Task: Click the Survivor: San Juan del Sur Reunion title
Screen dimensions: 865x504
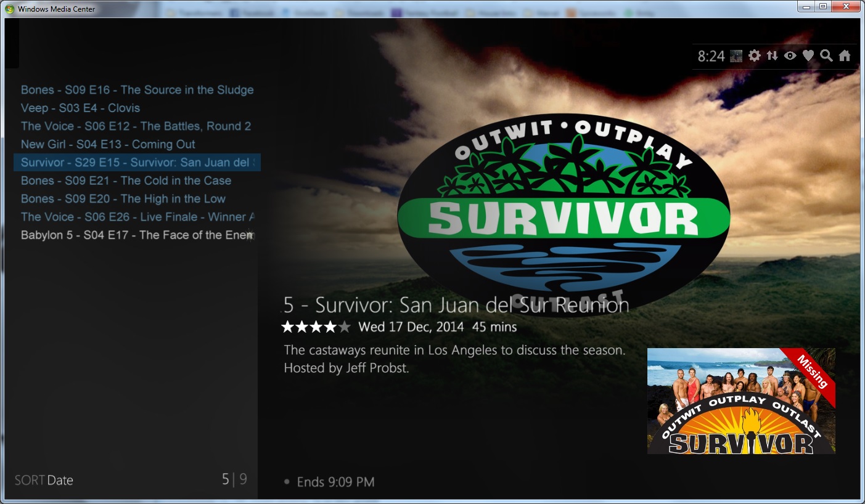Action: tap(456, 305)
